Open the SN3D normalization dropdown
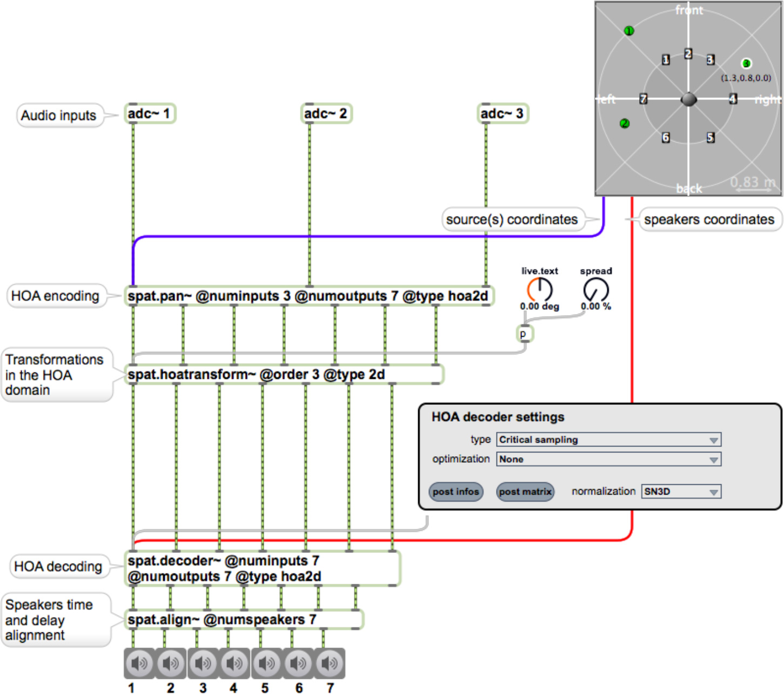Image resolution: width=784 pixels, height=694 pixels. 681,491
